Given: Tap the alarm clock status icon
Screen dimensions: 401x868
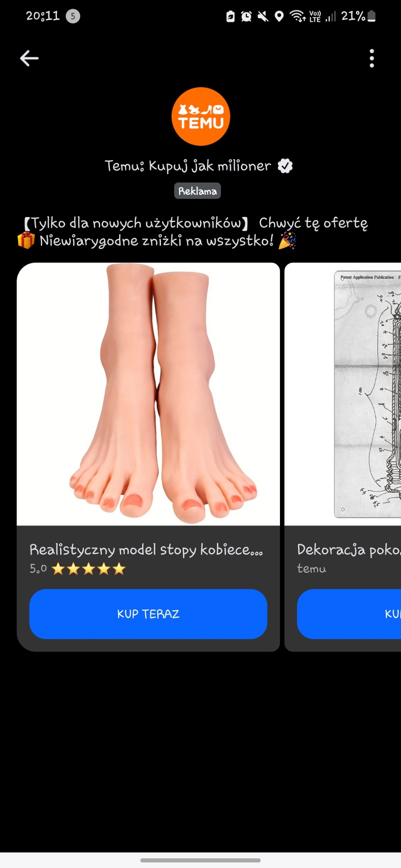Looking at the screenshot, I should 246,16.
